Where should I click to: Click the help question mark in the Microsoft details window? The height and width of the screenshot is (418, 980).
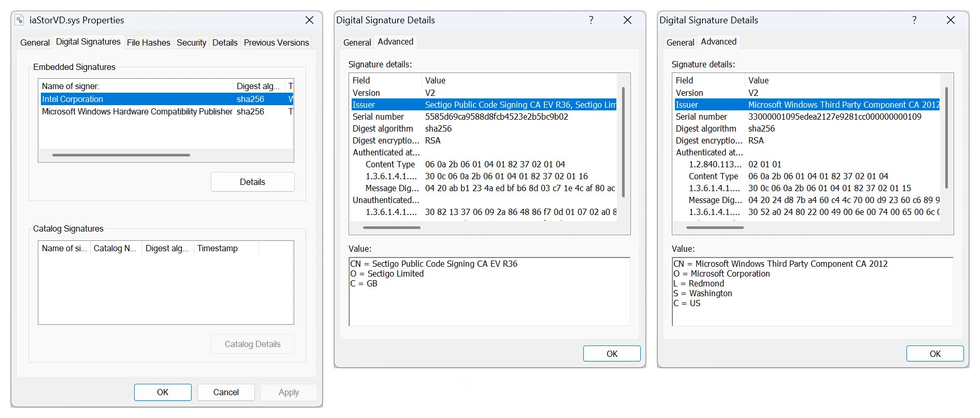[914, 20]
